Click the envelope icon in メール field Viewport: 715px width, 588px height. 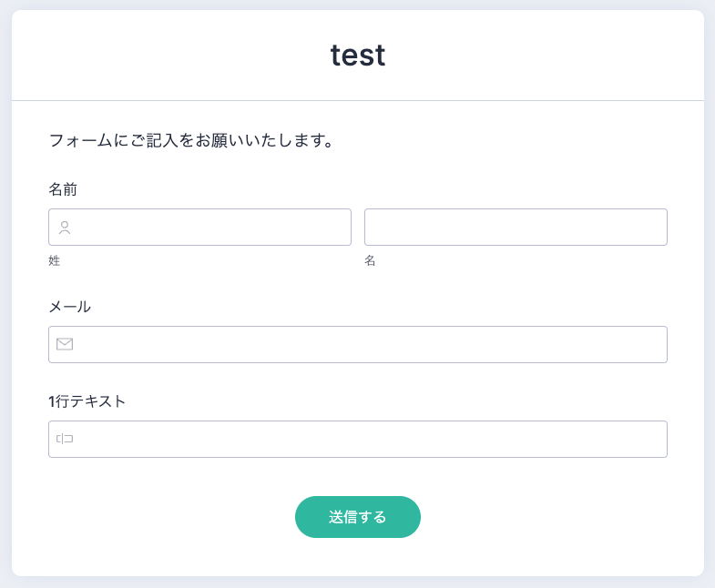pyautogui.click(x=65, y=344)
